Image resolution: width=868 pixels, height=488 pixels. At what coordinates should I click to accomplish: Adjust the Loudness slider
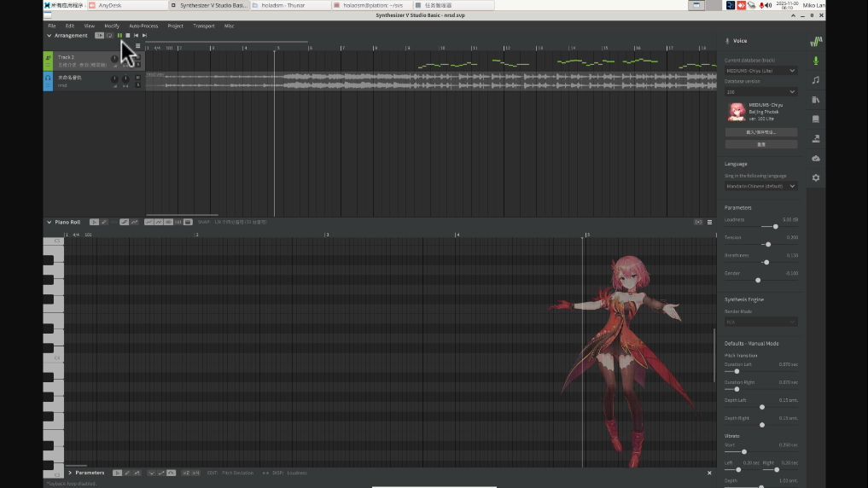pos(775,226)
